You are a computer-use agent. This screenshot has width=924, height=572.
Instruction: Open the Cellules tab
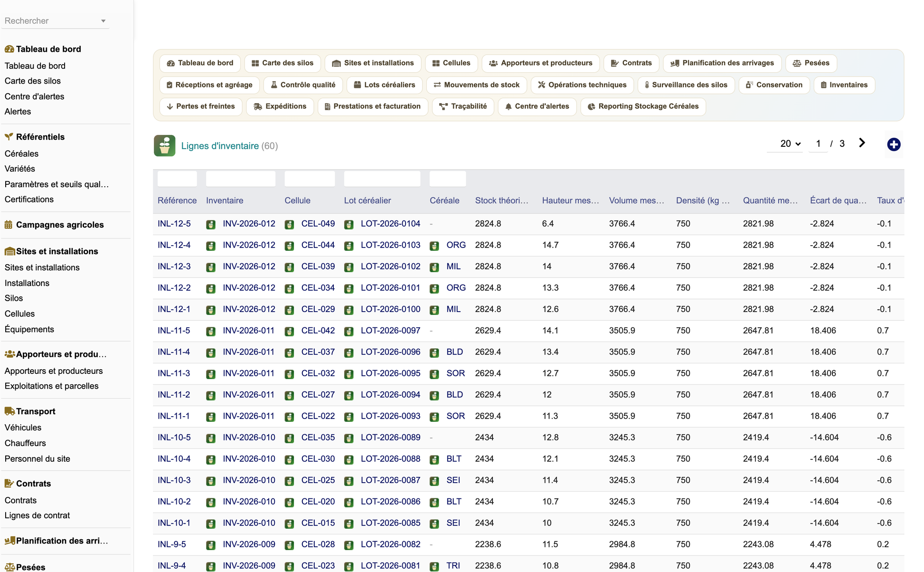451,63
